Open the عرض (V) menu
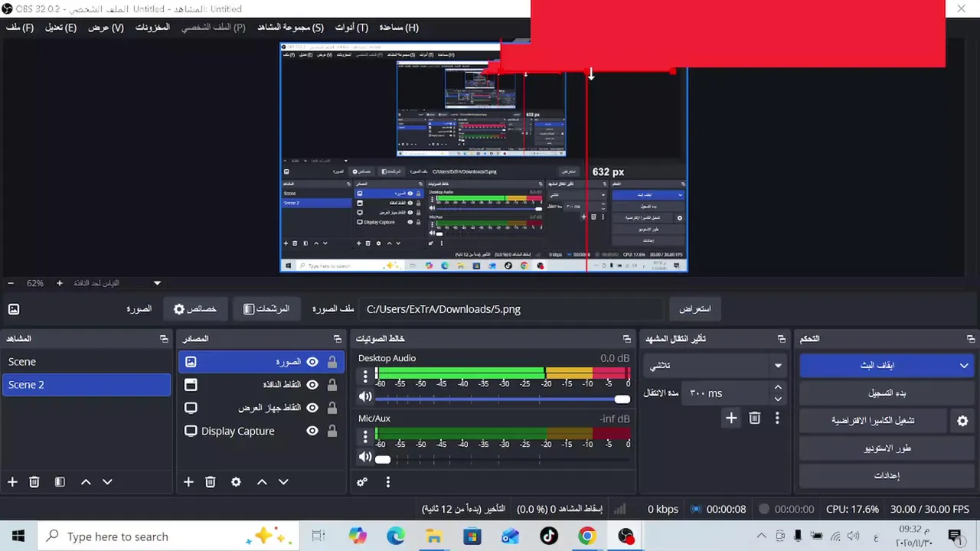This screenshot has width=980, height=551. click(106, 28)
